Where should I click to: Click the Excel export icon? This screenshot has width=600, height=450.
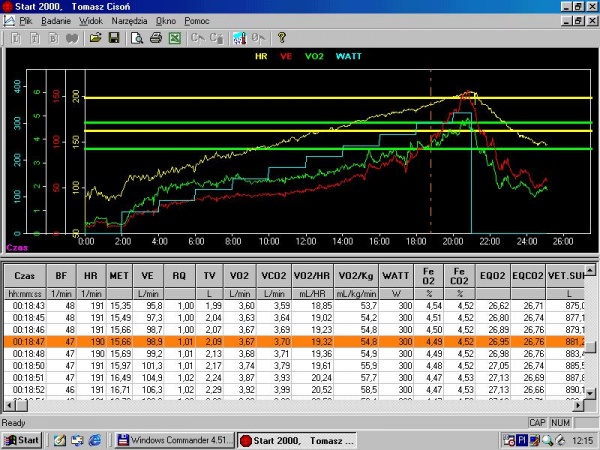point(173,38)
